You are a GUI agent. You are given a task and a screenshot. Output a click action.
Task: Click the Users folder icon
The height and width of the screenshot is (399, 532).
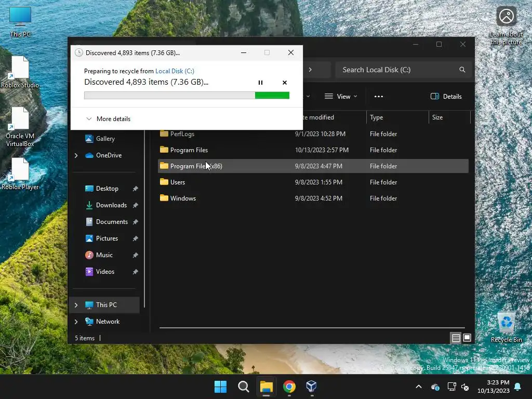pos(164,182)
